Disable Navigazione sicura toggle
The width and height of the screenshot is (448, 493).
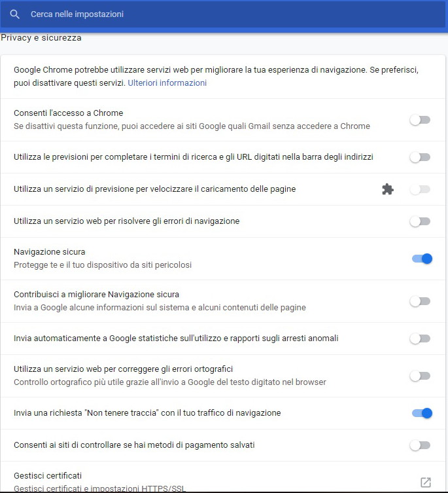point(422,259)
